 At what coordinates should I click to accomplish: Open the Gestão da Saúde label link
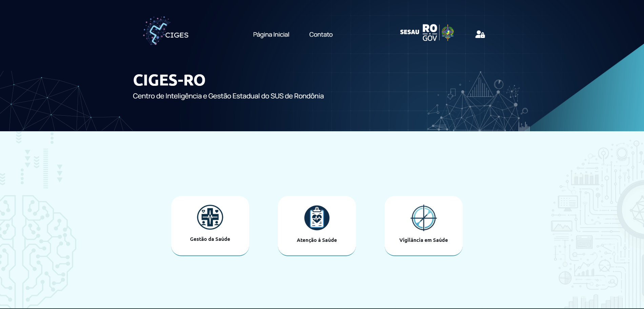pyautogui.click(x=210, y=239)
